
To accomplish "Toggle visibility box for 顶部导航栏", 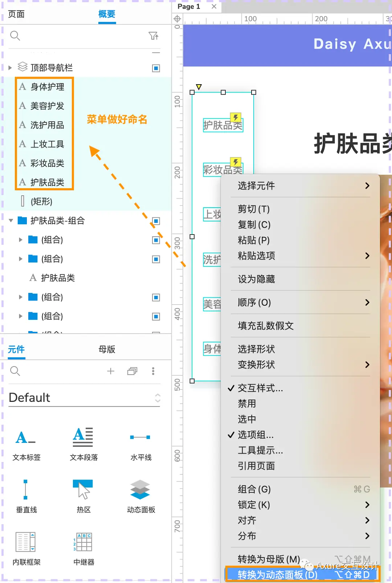I will [x=156, y=68].
